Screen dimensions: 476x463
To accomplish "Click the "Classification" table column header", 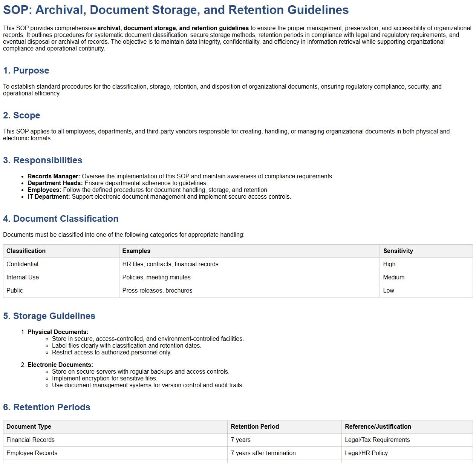I will point(26,251).
